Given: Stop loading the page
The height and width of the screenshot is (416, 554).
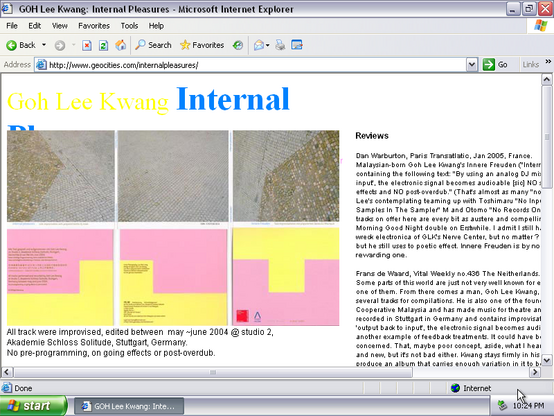Looking at the screenshot, I should (87, 45).
